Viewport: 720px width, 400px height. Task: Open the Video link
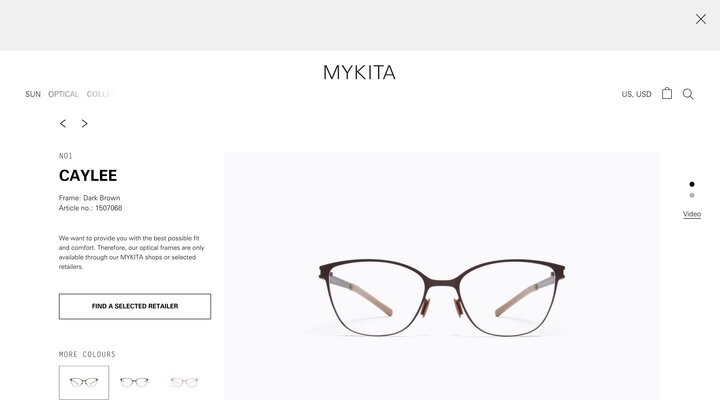pos(692,214)
